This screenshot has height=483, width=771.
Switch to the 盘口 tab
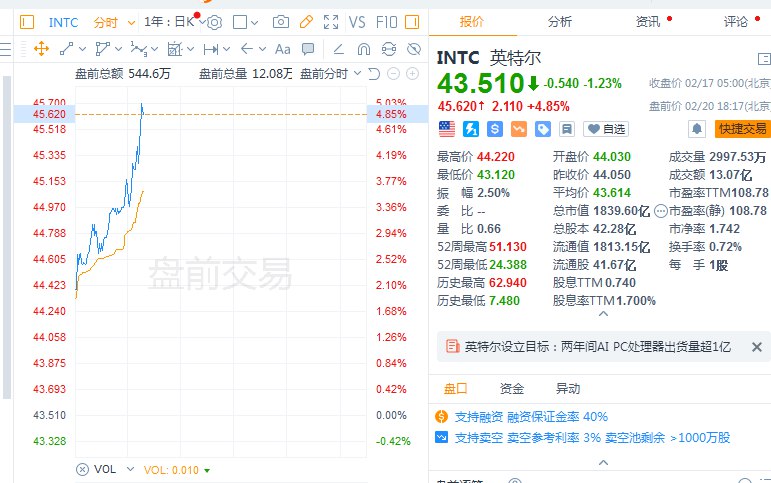pyautogui.click(x=455, y=389)
